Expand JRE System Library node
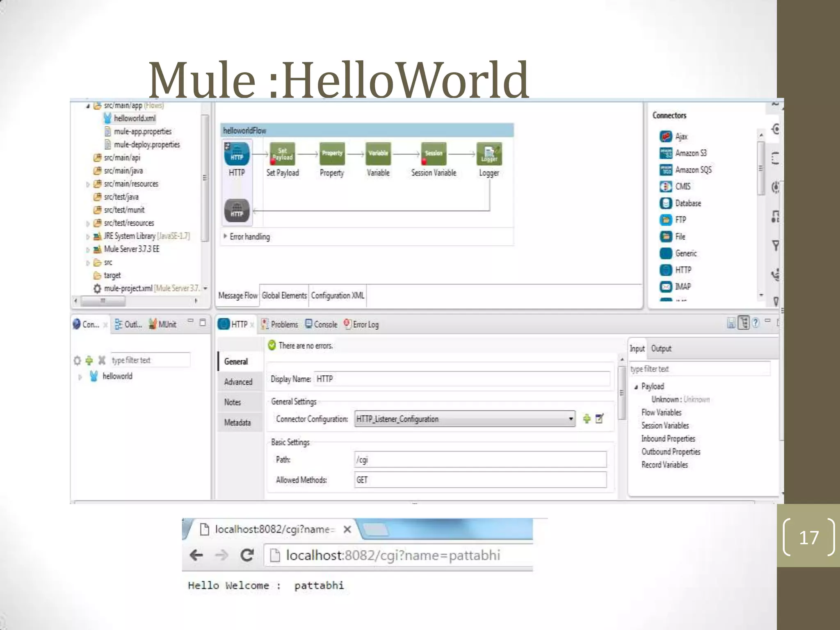840x630 pixels. [88, 237]
